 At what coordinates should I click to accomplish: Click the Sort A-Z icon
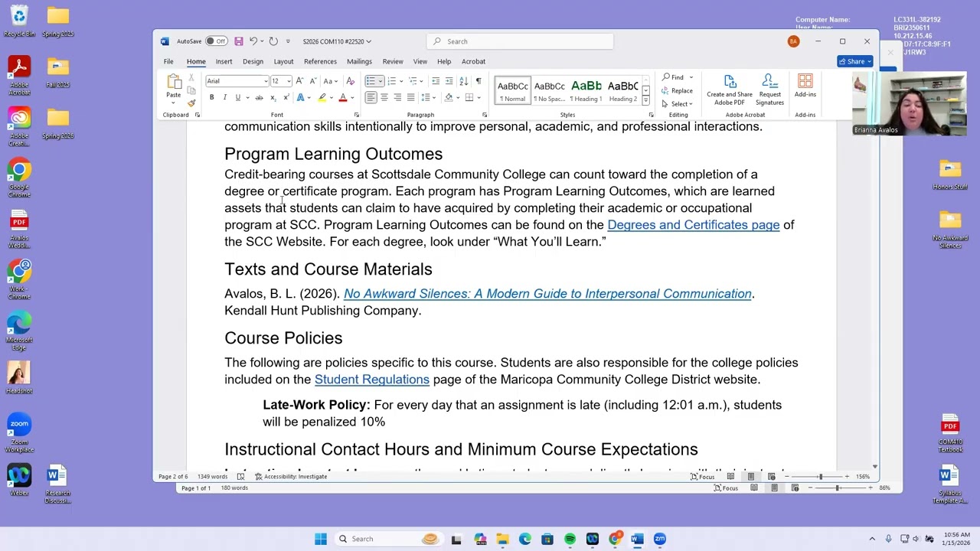[463, 81]
